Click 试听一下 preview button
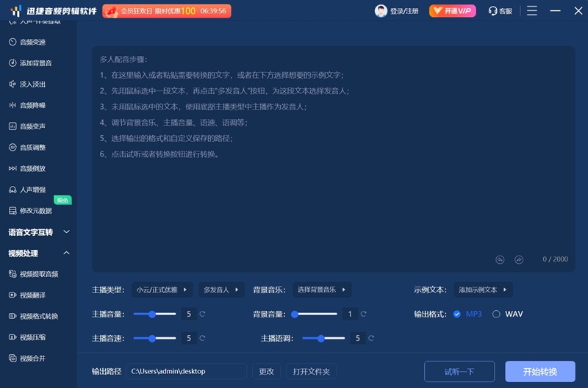 pyautogui.click(x=459, y=371)
